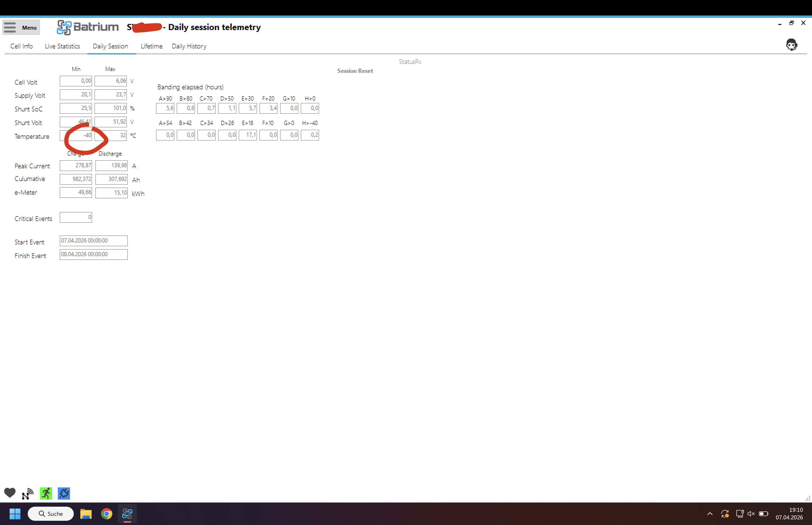This screenshot has height=525, width=812.
Task: Click the support avatar face icon
Action: click(791, 45)
